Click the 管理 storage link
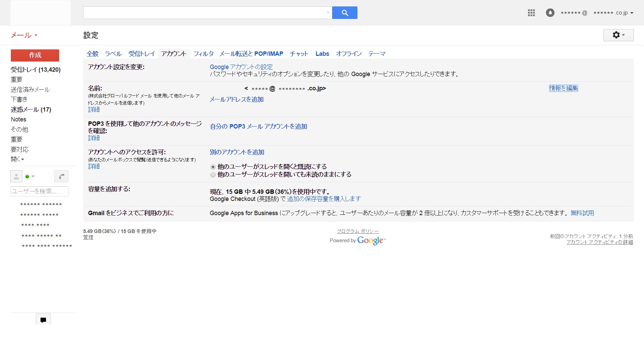 (x=88, y=237)
